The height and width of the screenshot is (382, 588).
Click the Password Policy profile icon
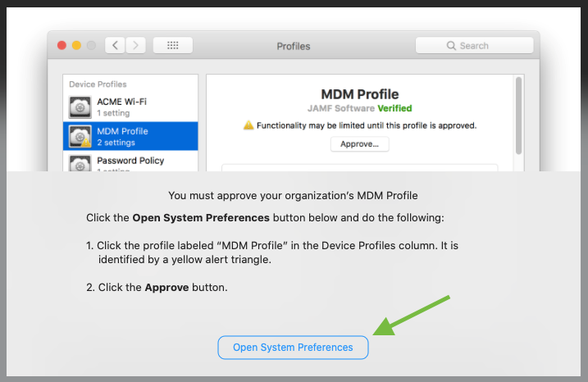point(80,163)
